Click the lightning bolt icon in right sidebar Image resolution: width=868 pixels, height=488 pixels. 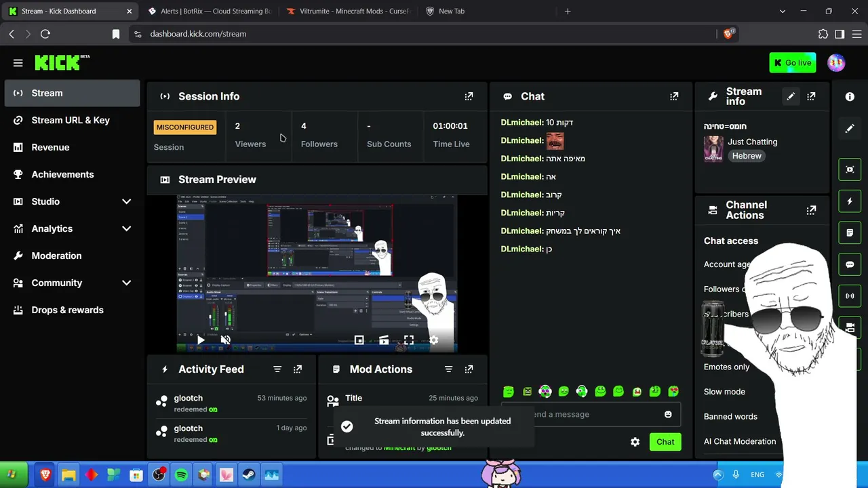pyautogui.click(x=850, y=201)
